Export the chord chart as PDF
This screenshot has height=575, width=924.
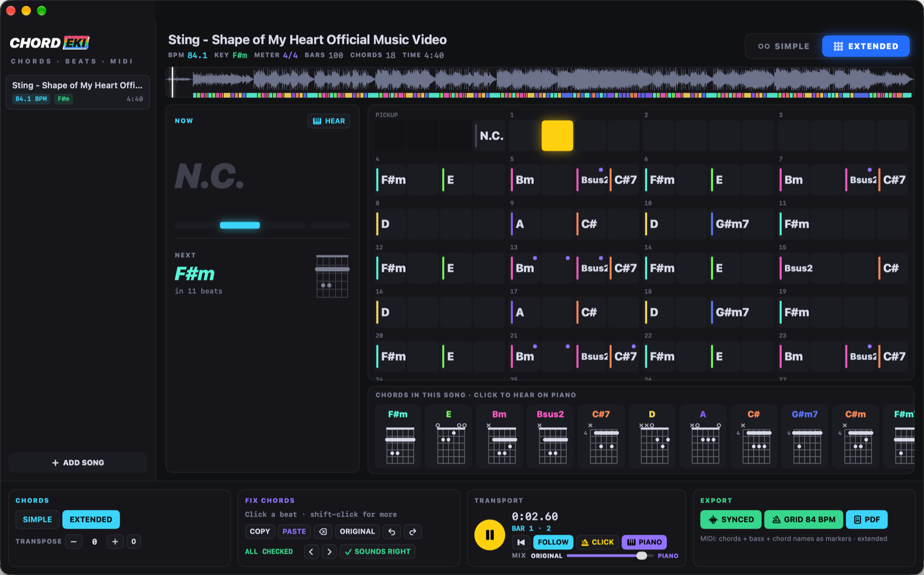coord(867,520)
